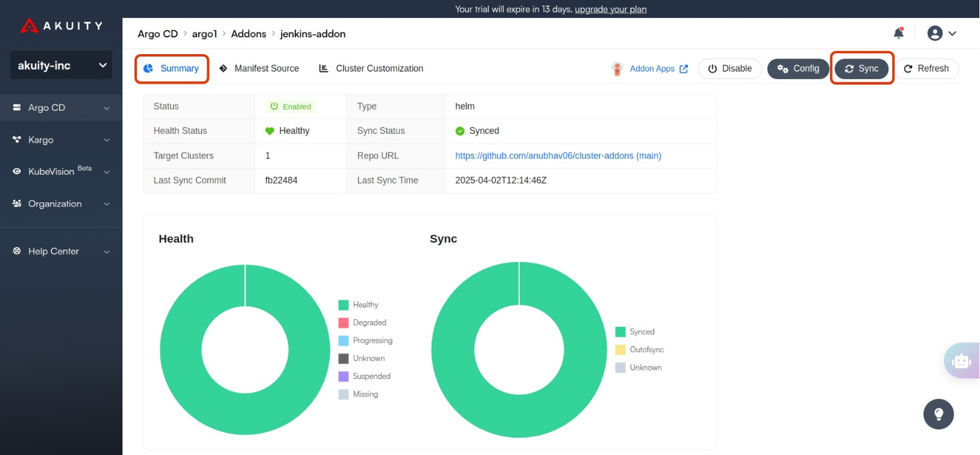Click the external link icon after Addon Apps
Image resolution: width=980 pixels, height=455 pixels.
683,69
